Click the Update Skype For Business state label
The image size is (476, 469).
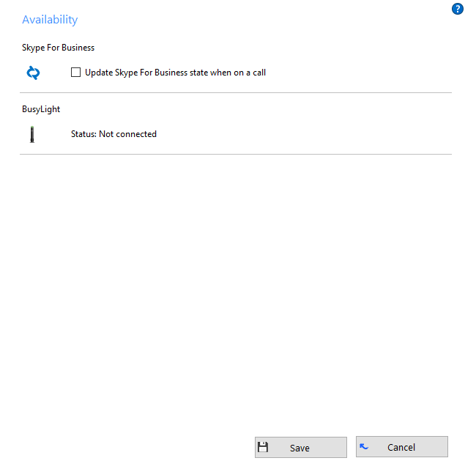(175, 73)
